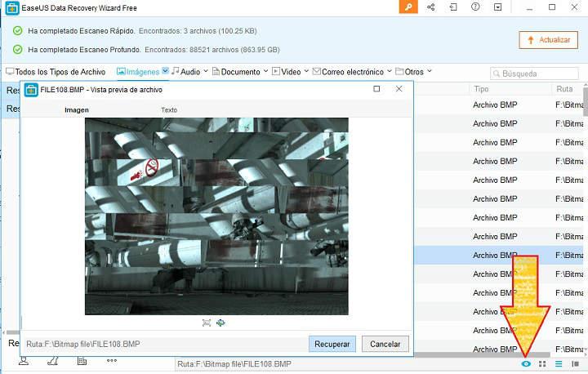Click the import/export session icon
Viewport: 588px width, 374px height.
(x=453, y=7)
